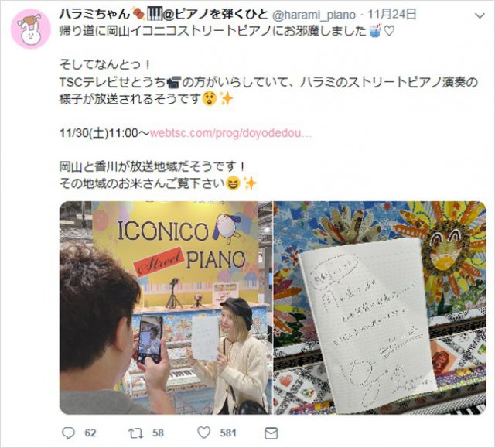Screen dimensions: 495x448
Task: Click the like count 581
Action: pos(228,433)
